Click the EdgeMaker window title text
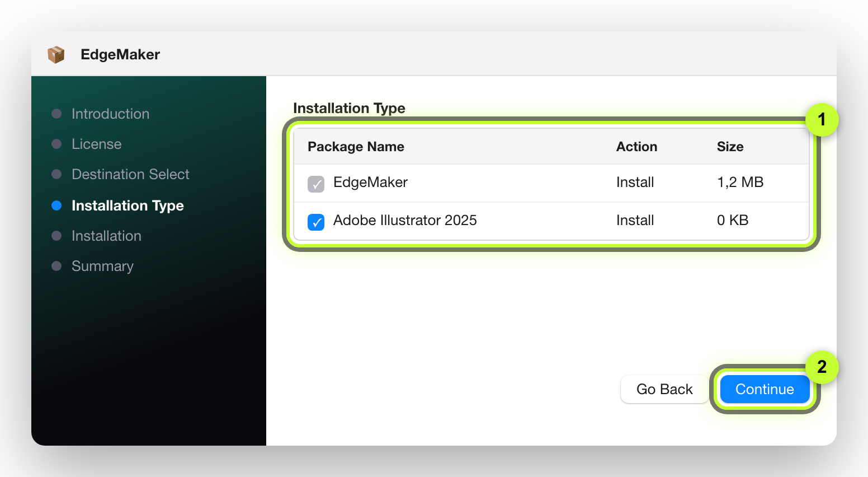868x477 pixels. (120, 54)
